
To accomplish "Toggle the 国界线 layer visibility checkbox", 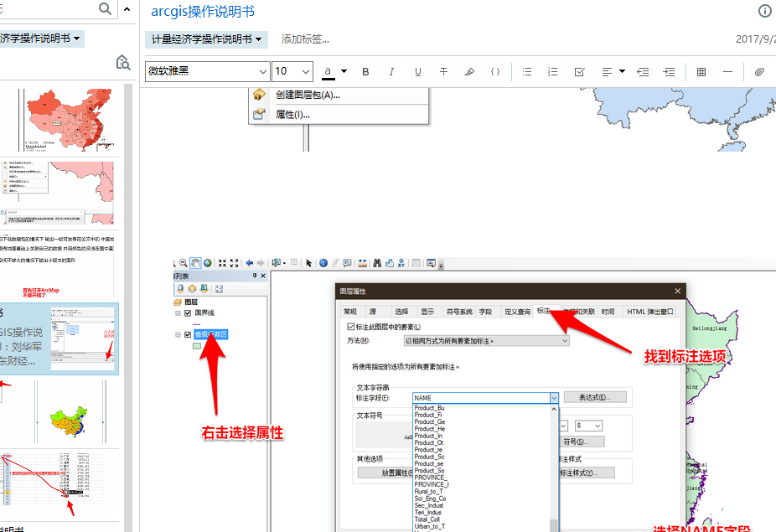I will (188, 312).
